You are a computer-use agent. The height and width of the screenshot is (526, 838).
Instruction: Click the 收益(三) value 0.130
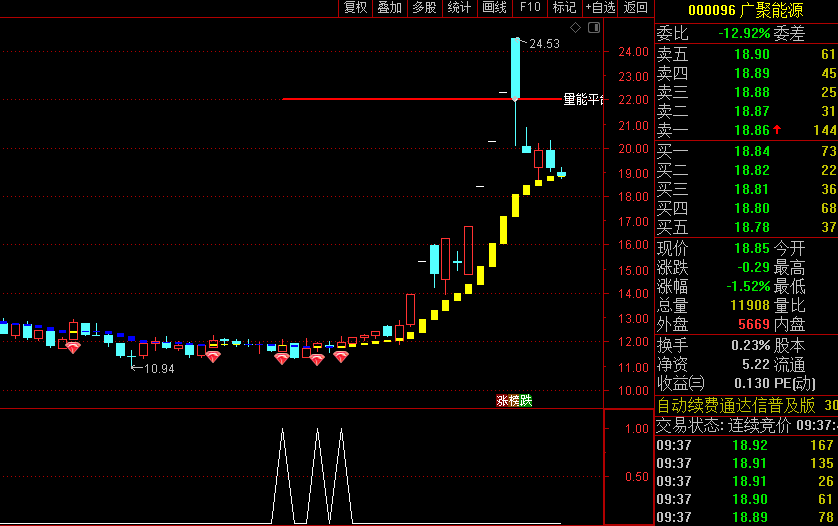(x=752, y=383)
